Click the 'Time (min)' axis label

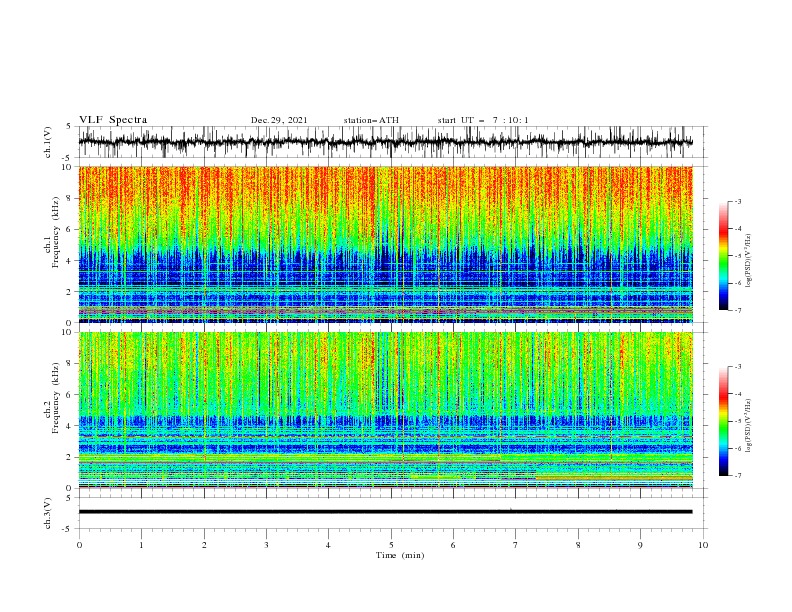click(400, 555)
